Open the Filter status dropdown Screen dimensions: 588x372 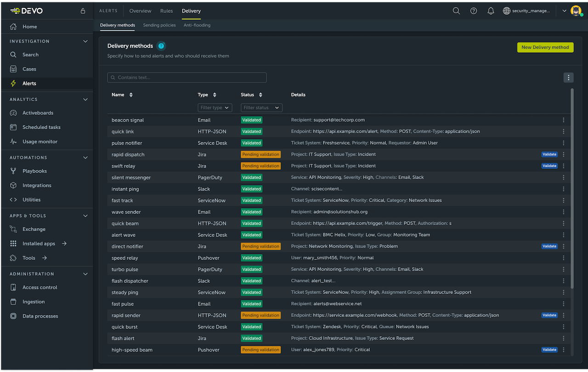click(261, 107)
